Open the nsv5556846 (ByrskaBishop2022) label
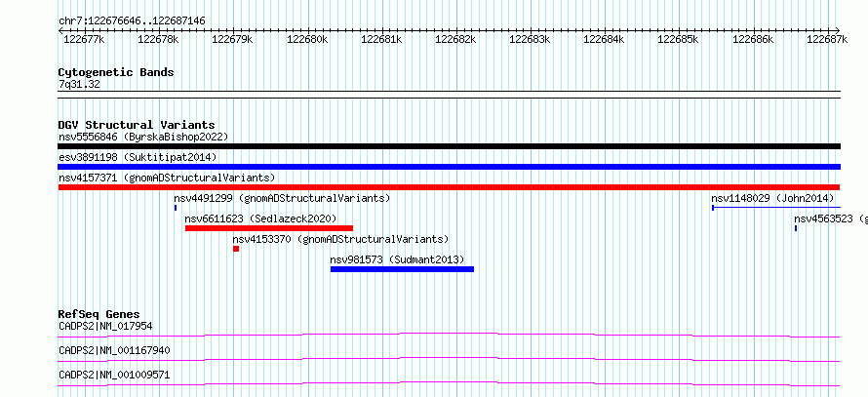The image size is (868, 397). 143,137
